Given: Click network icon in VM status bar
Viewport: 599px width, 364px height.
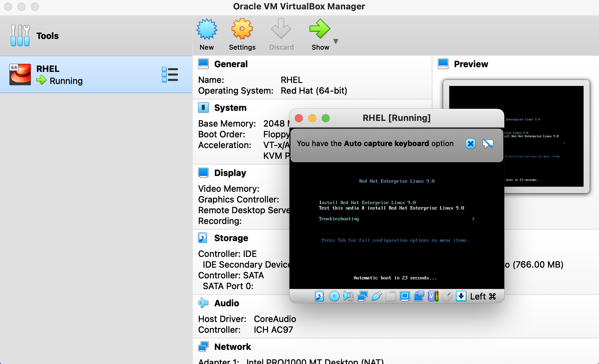Looking at the screenshot, I should tap(363, 296).
